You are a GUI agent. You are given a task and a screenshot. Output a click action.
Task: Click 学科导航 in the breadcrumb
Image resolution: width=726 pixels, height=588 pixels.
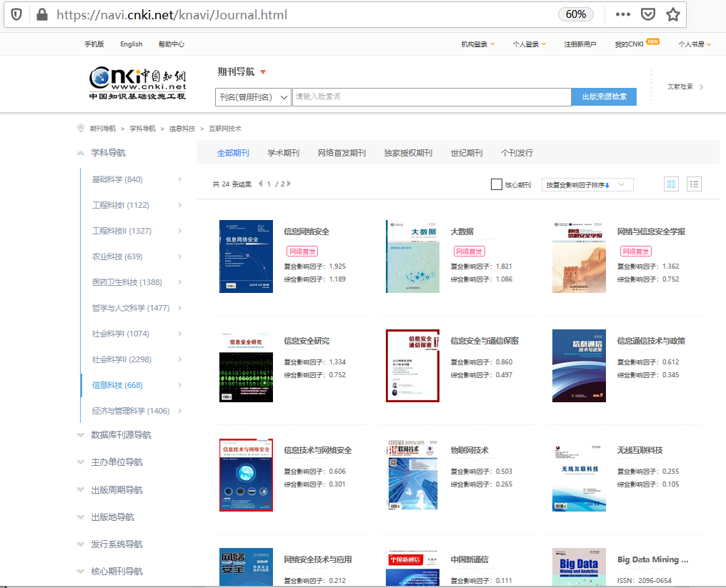(x=143, y=129)
